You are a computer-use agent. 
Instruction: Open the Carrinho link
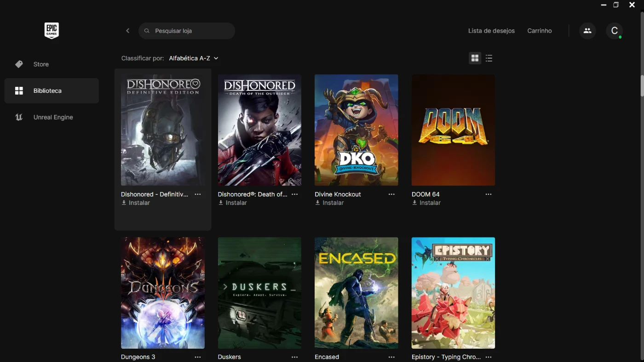(x=540, y=31)
